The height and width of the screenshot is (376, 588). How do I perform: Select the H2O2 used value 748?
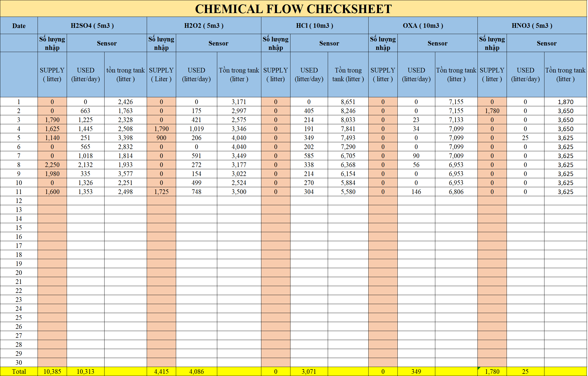click(197, 192)
